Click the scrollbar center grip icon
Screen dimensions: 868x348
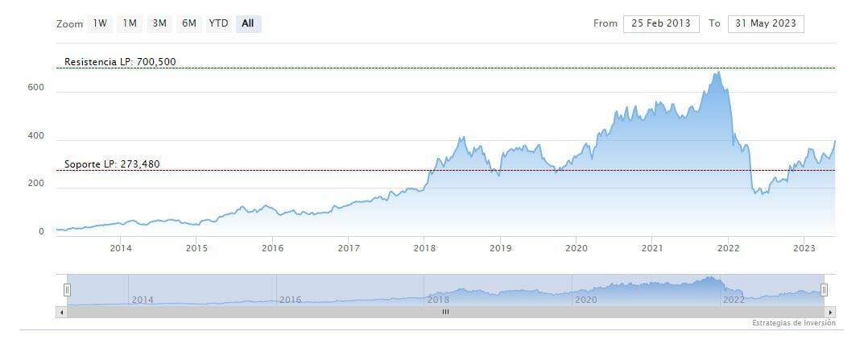click(445, 312)
